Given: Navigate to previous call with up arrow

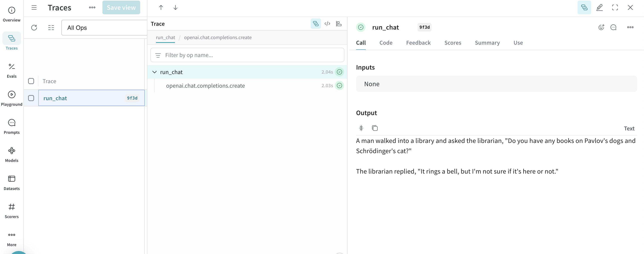Looking at the screenshot, I should (161, 7).
